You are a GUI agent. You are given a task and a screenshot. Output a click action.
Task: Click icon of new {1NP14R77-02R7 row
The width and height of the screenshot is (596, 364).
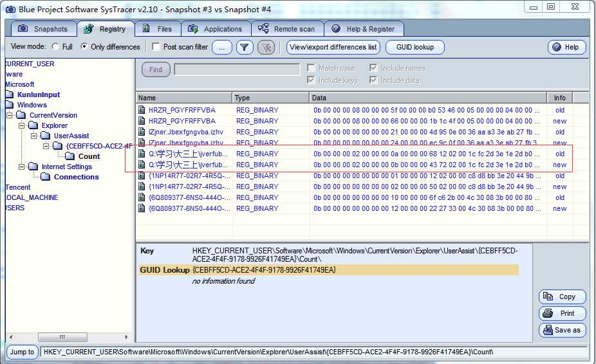[142, 187]
